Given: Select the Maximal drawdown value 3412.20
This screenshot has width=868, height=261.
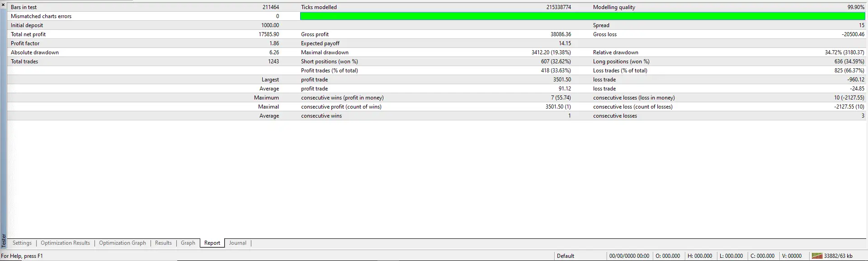Looking at the screenshot, I should [x=551, y=52].
